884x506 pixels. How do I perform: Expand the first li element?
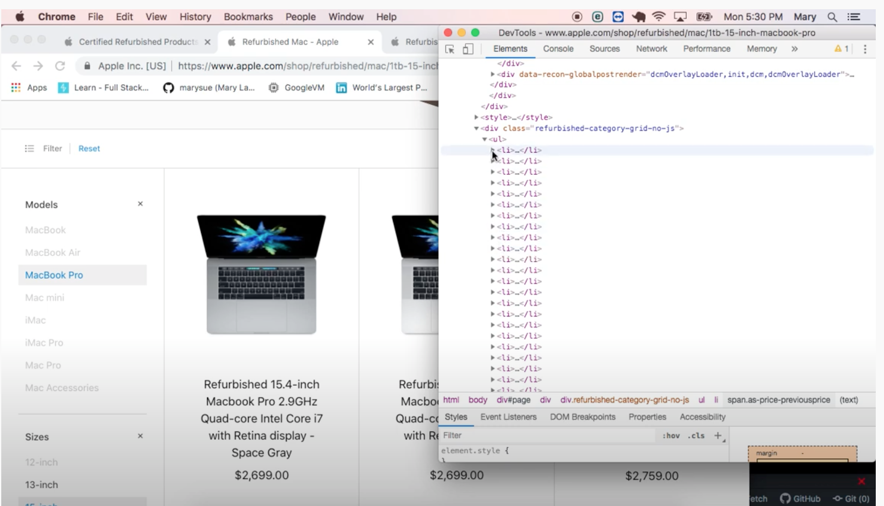493,150
